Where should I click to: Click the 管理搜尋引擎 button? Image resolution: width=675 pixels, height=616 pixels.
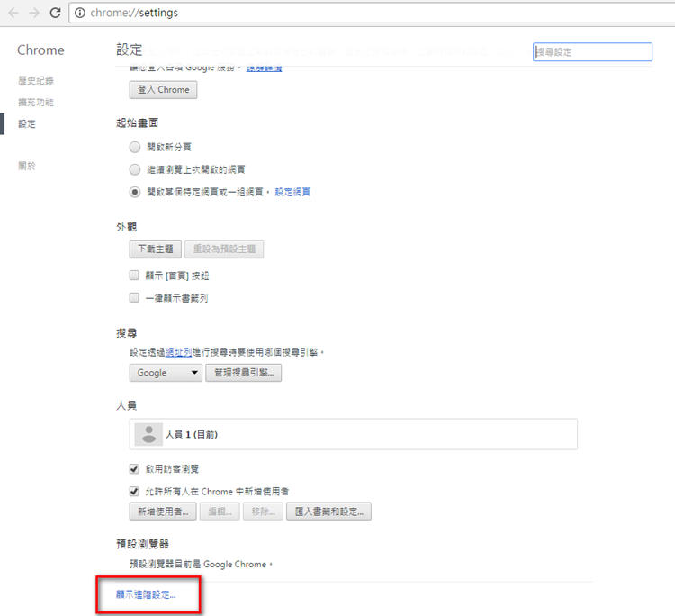pos(244,373)
